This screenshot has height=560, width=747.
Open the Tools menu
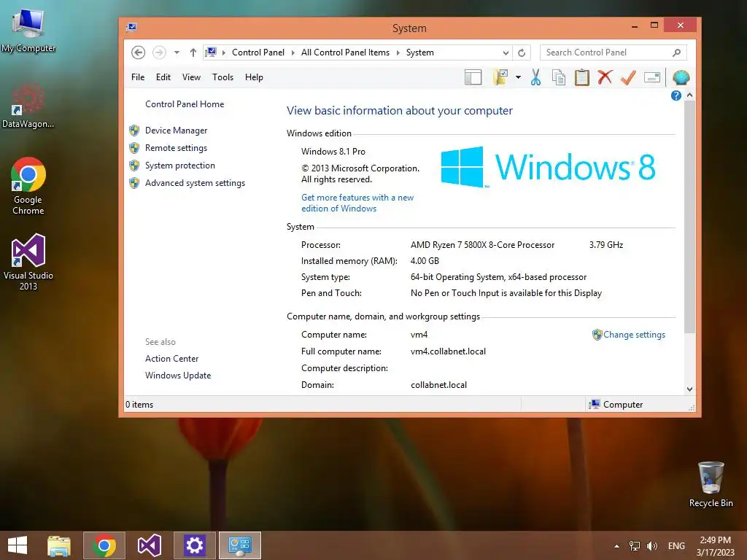tap(222, 77)
